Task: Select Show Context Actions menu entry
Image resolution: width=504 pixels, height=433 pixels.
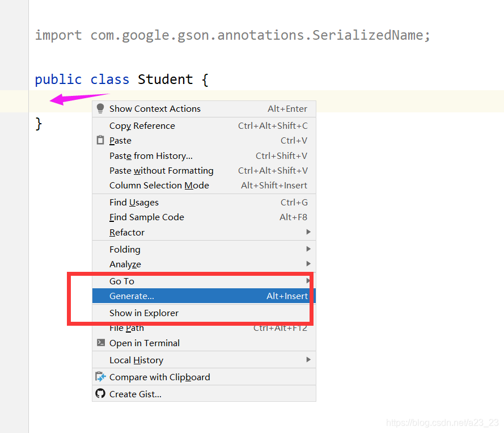Action: coord(204,109)
